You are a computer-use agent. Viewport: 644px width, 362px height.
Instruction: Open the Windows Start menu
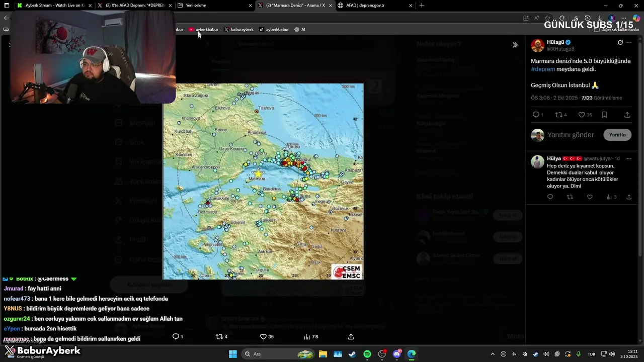233,354
